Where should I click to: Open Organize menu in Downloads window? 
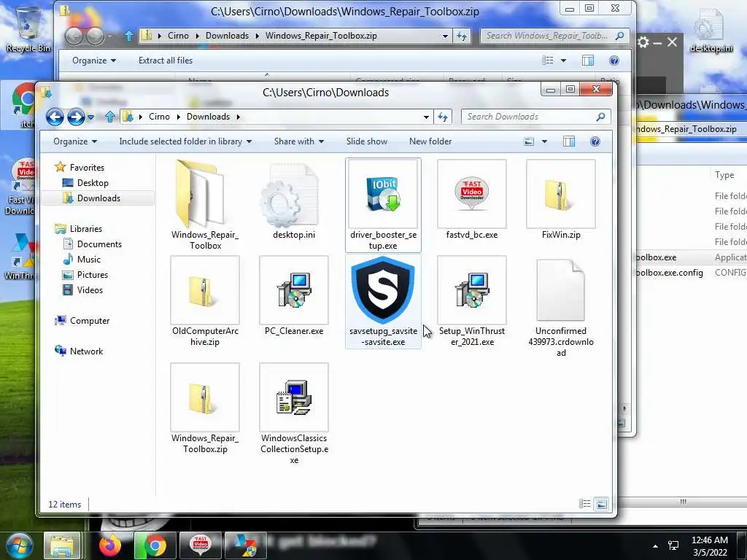(75, 141)
